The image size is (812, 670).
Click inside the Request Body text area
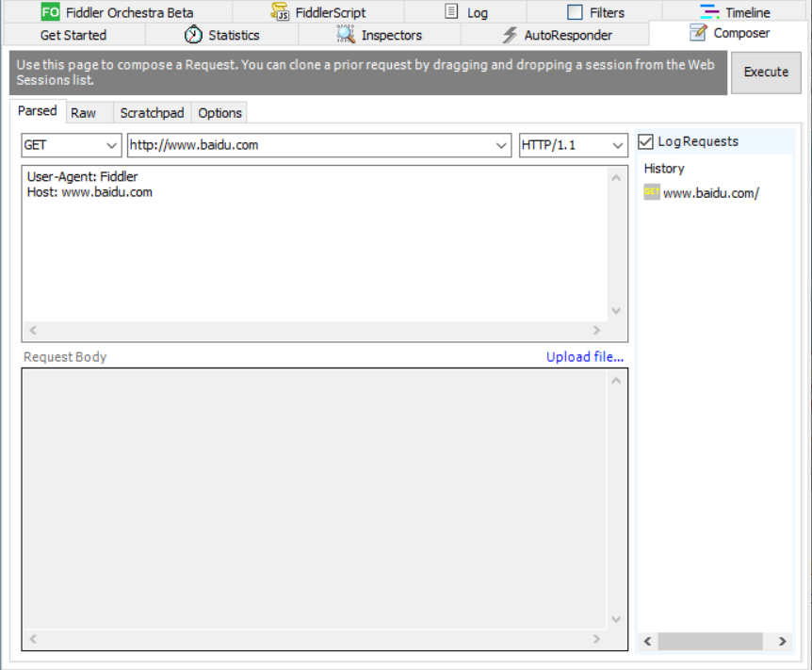point(315,500)
